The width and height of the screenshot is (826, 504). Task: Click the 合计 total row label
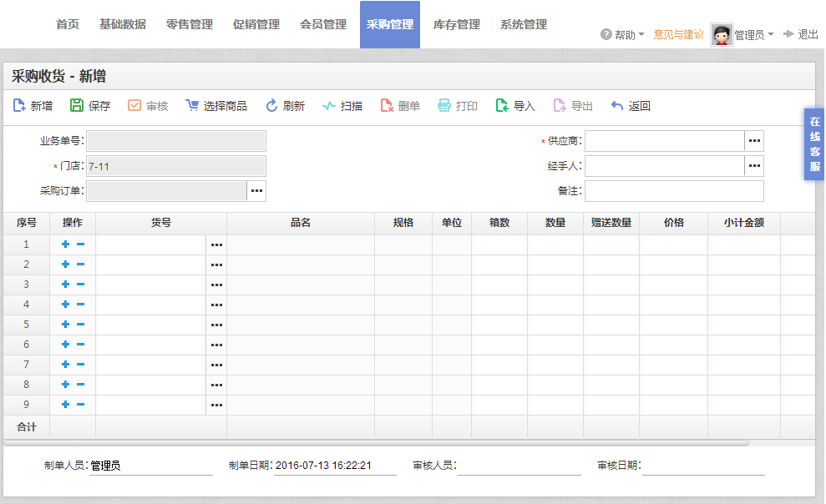(27, 427)
